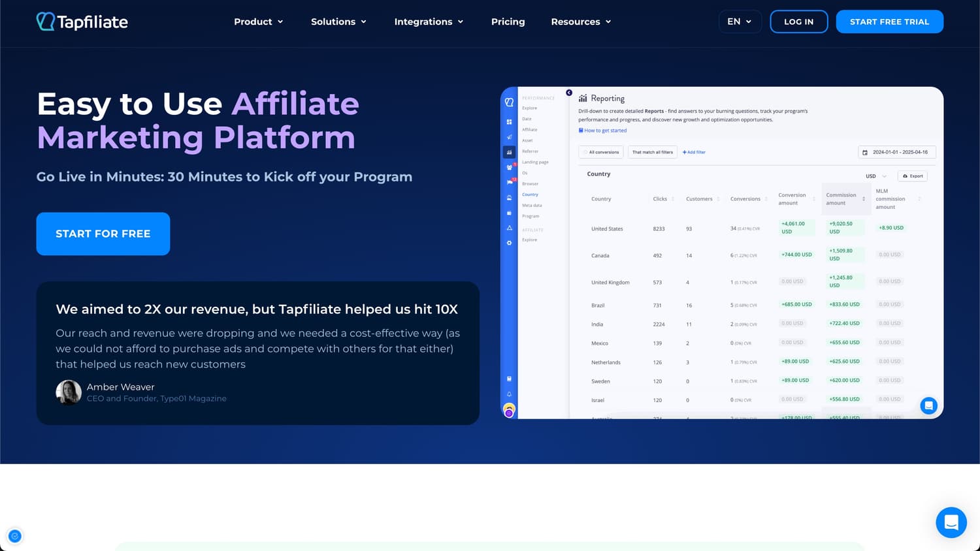Select the All conversions filter

tap(601, 152)
